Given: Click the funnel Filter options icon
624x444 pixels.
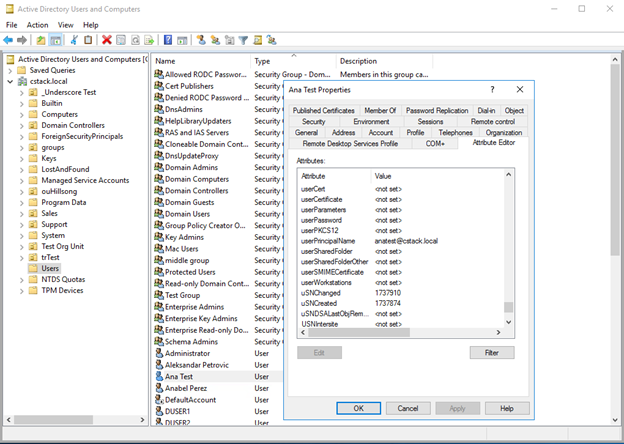Looking at the screenshot, I should [243, 40].
